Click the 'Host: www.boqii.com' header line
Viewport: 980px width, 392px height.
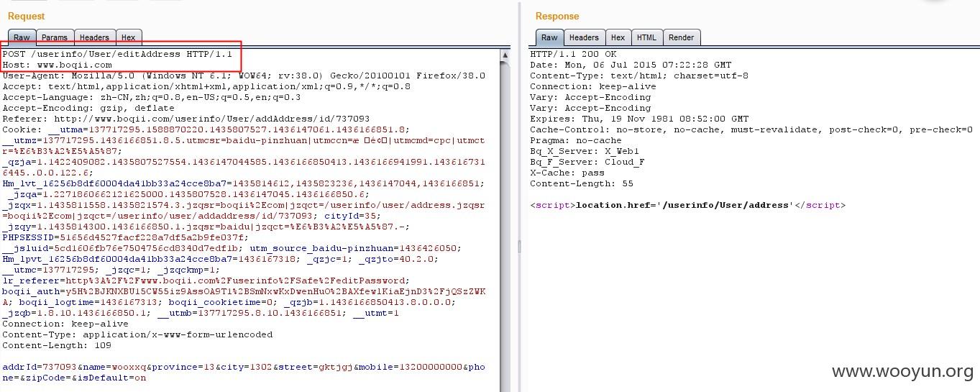pos(58,65)
